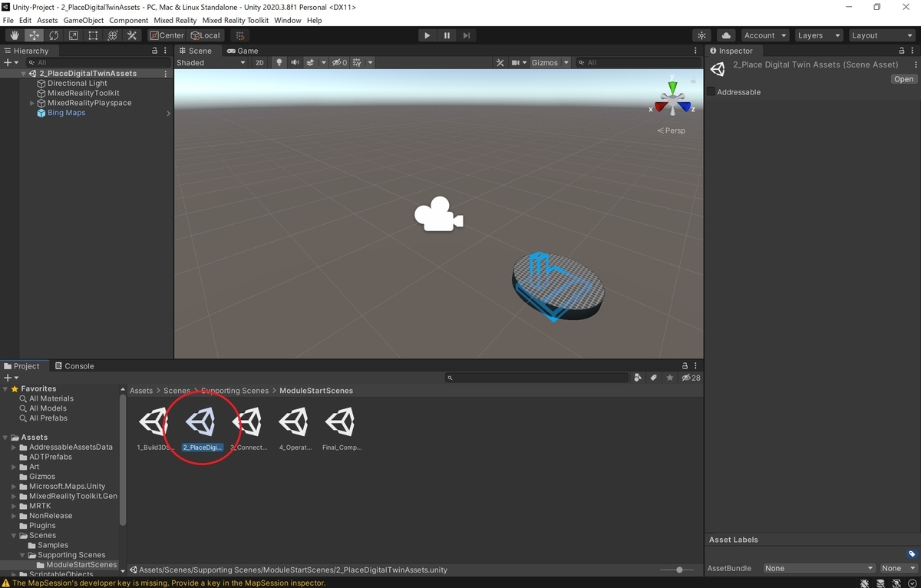Viewport: 921px width, 588px height.
Task: Click the cache server status bar icon
Action: tap(881, 583)
